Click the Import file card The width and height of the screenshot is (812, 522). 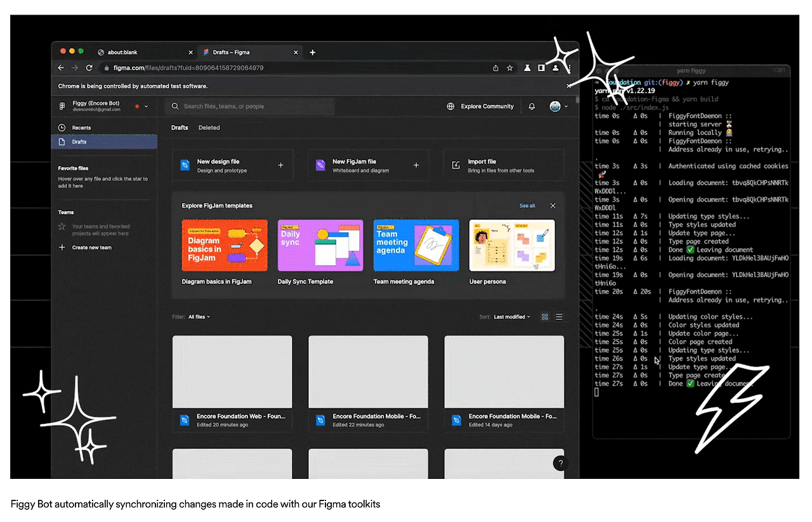pyautogui.click(x=503, y=166)
